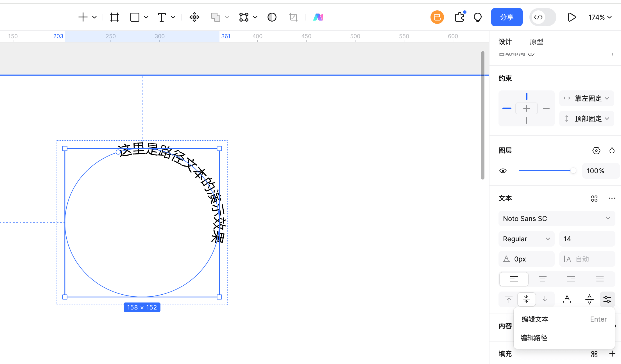Select the mask half-circle icon
Image resolution: width=621 pixels, height=364 pixels.
point(272,17)
